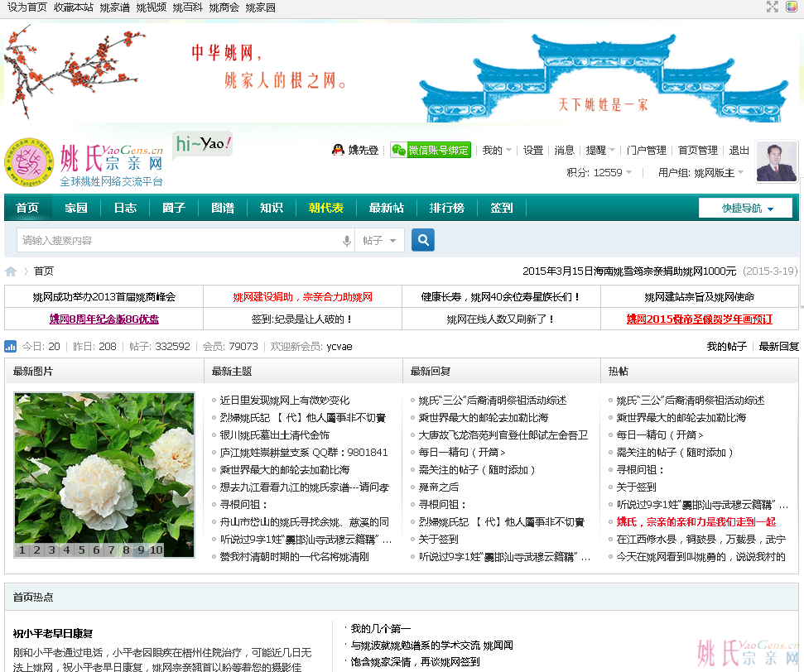Select slideshow image number 5
804x672 pixels.
click(81, 550)
